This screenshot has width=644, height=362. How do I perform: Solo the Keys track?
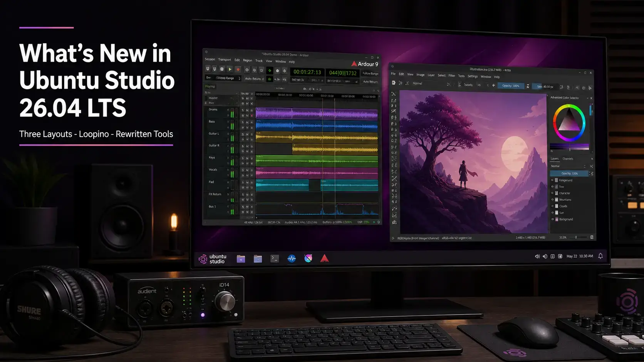click(x=243, y=158)
